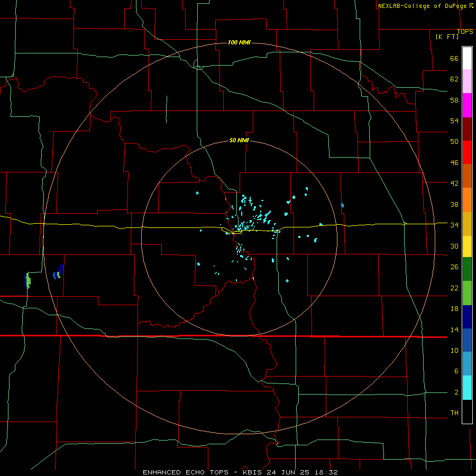
Task: Click the 30 legend value
Action: [x=454, y=246]
